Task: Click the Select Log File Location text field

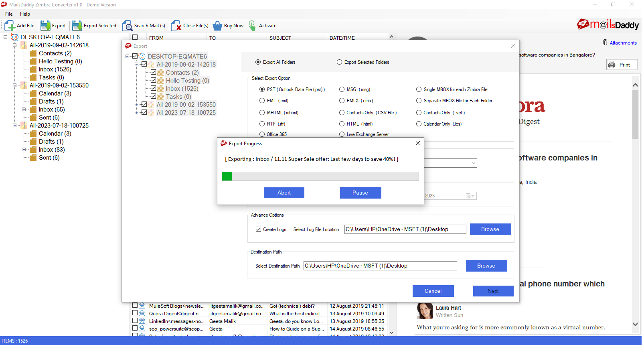Action: click(405, 229)
